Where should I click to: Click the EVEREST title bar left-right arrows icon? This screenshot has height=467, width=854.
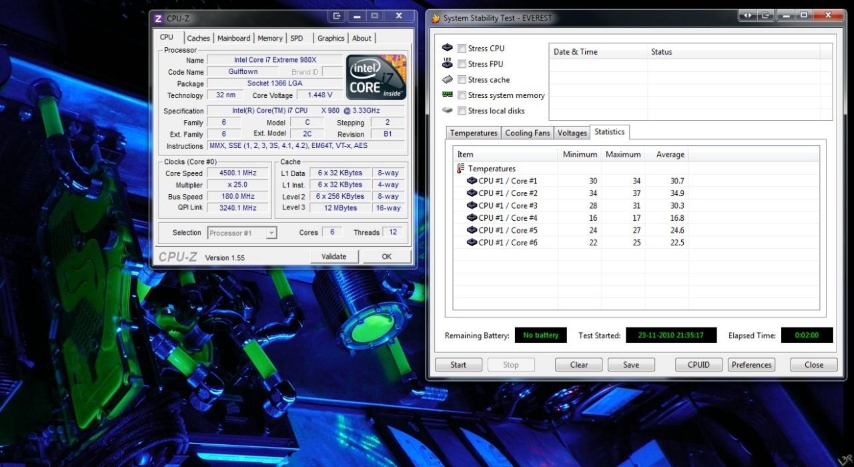pyautogui.click(x=748, y=15)
